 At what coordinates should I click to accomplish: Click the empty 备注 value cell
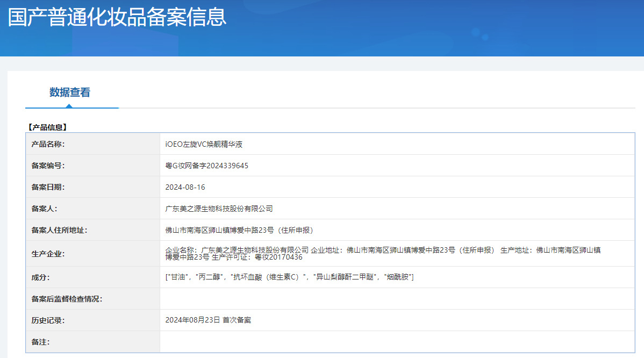397,341
